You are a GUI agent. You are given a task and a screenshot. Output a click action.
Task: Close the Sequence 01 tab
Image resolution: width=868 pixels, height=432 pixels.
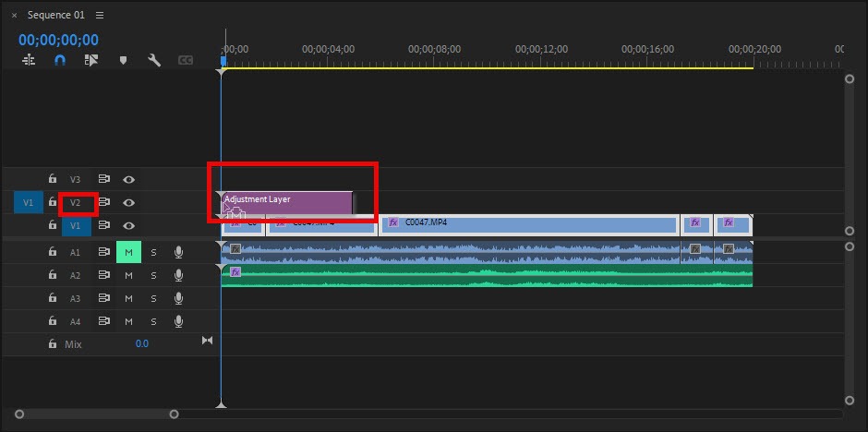[14, 16]
